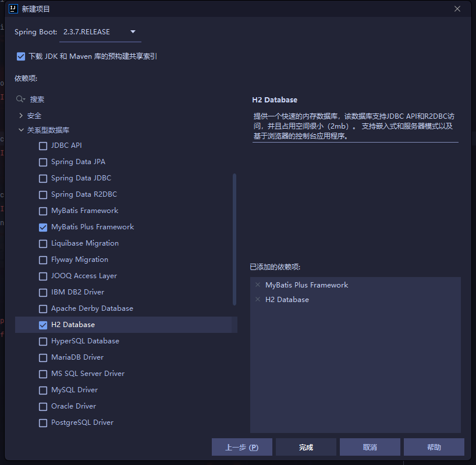Select PostgreSQL Driver in the list
476x465 pixels.
click(x=82, y=423)
